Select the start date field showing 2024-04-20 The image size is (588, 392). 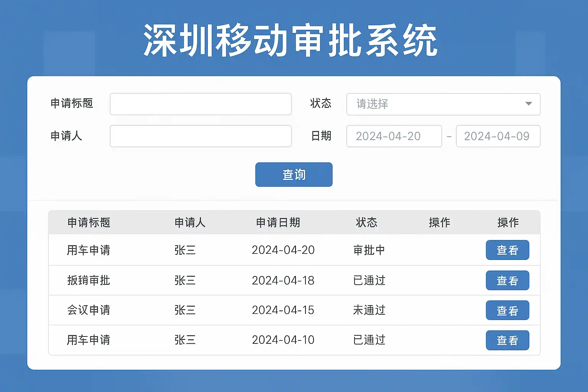coord(394,136)
